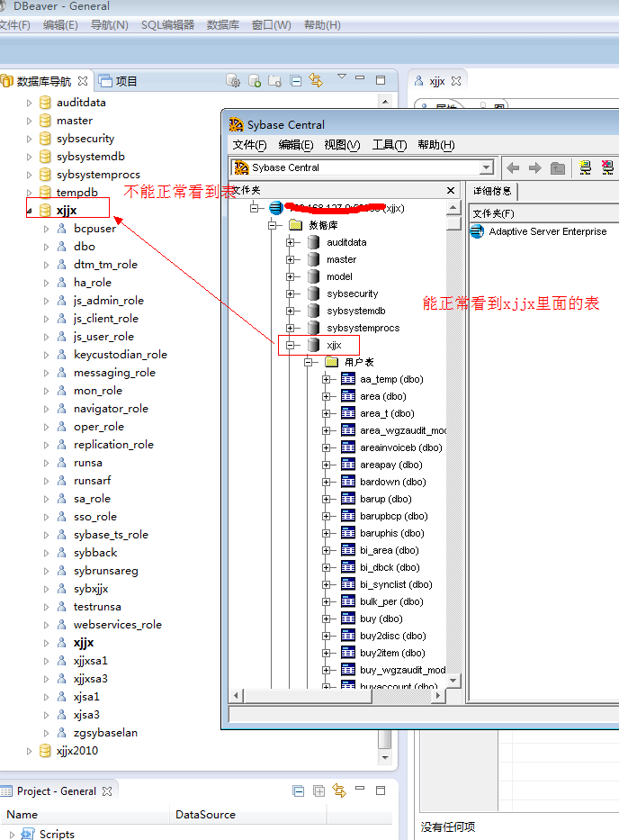This screenshot has height=840, width=619.
Task: Open Sybase Central 视图(V) menu
Action: (342, 145)
